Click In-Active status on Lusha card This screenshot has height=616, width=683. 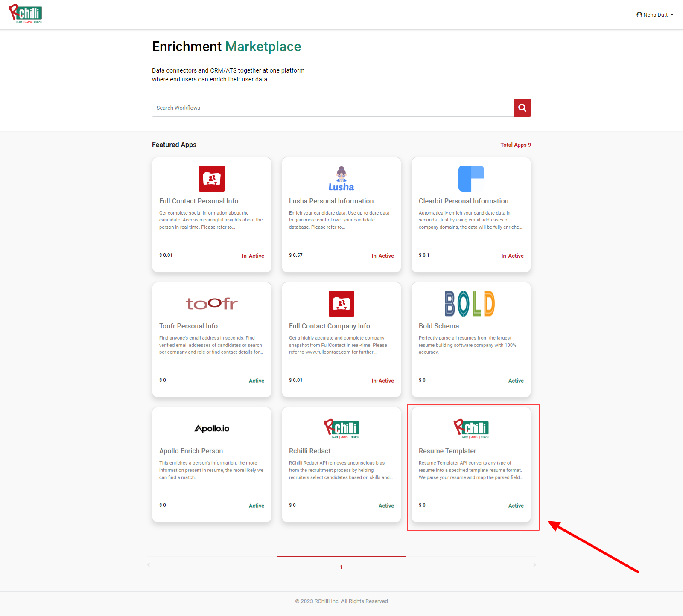[x=383, y=256]
